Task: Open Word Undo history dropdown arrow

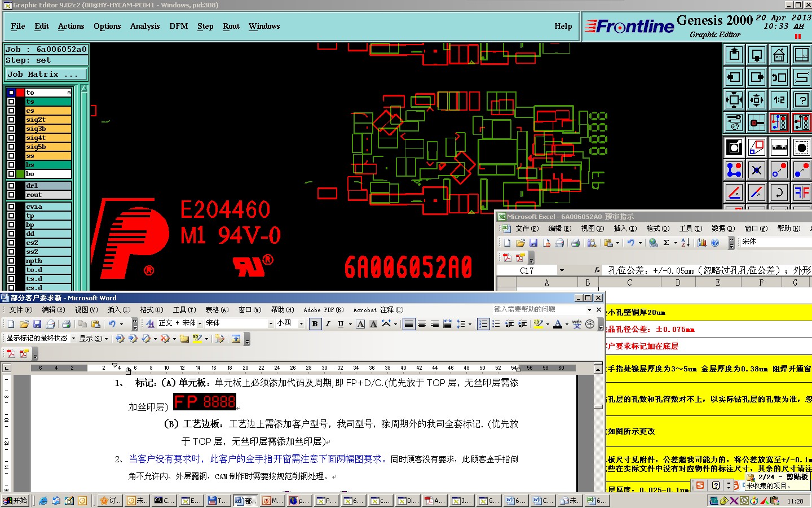Action: pyautogui.click(x=121, y=324)
